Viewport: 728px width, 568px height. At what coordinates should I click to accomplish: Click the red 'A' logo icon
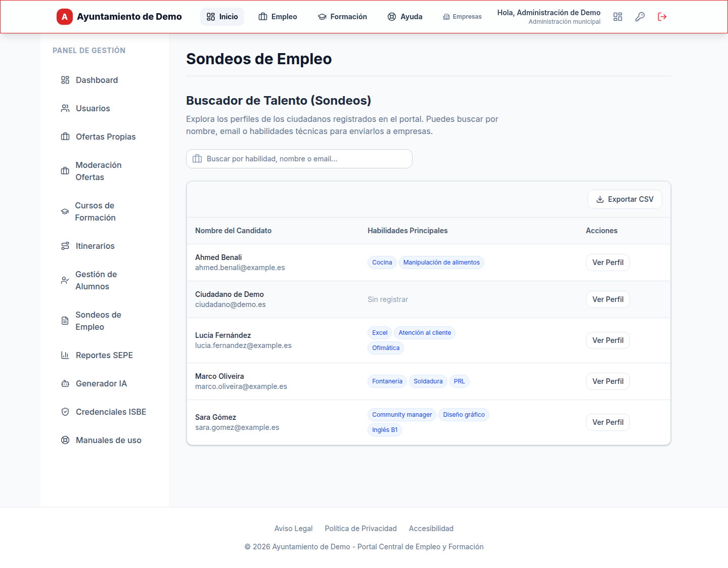64,17
